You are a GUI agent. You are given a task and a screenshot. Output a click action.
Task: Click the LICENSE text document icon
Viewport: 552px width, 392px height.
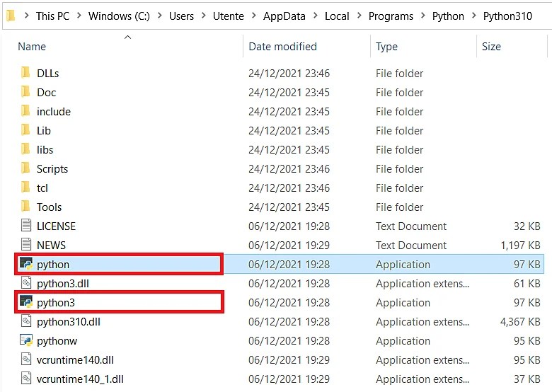[x=26, y=226]
